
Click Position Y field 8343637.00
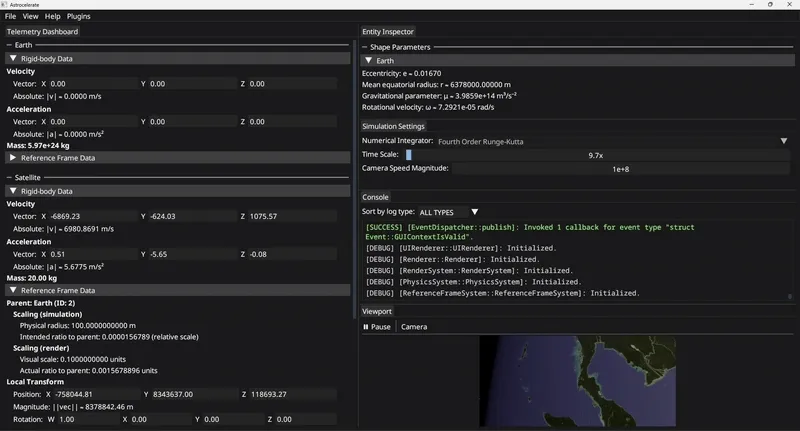click(194, 394)
